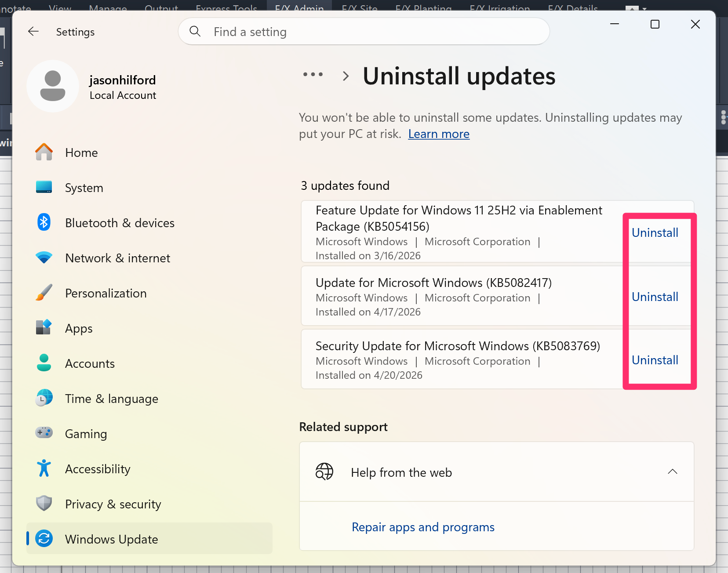Open the System section icon

44,187
